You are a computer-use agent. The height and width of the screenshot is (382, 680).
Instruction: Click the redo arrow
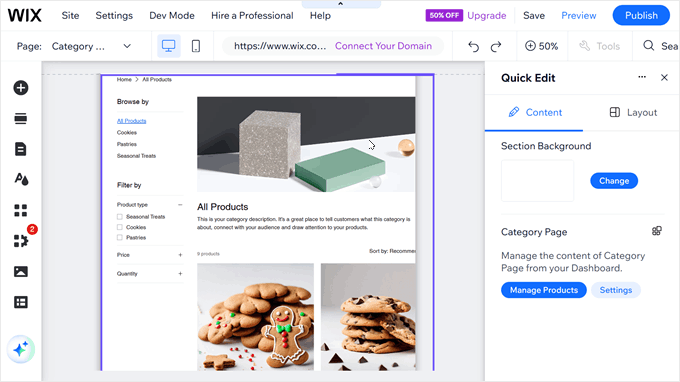coord(496,46)
